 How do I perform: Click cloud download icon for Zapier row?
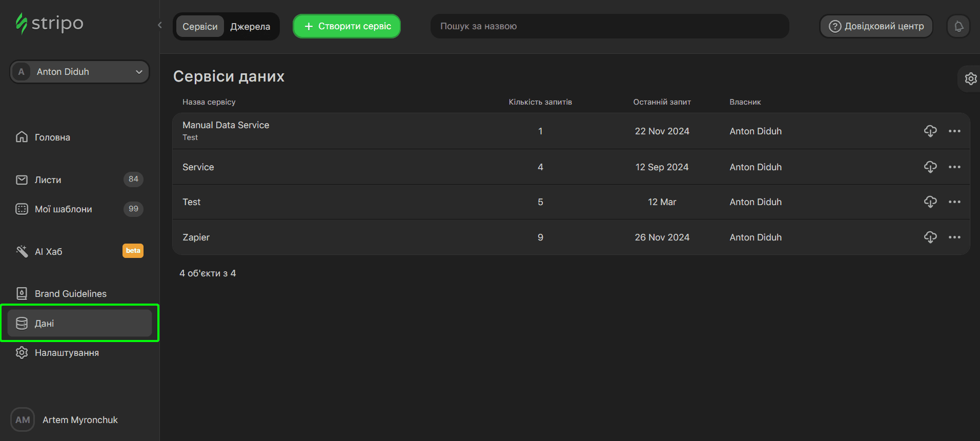tap(930, 237)
